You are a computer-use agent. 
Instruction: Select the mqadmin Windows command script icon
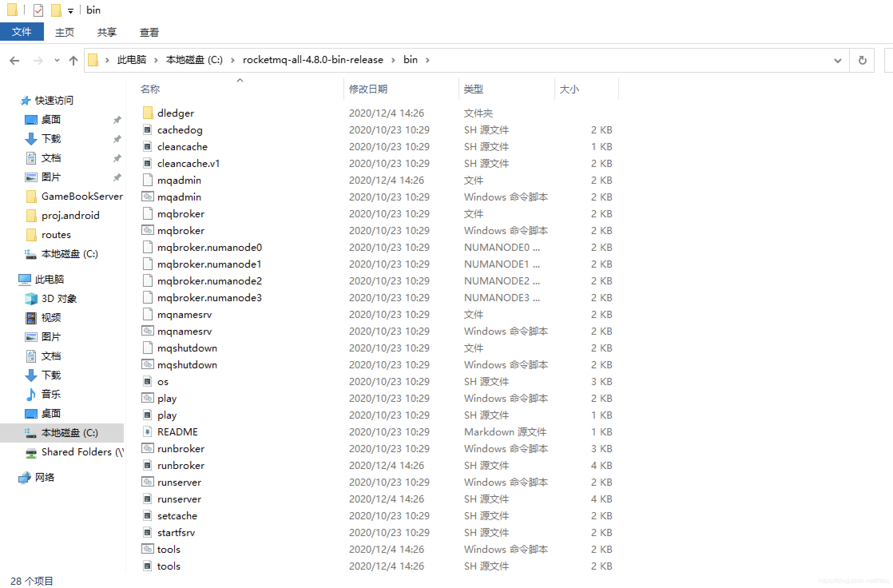click(148, 197)
